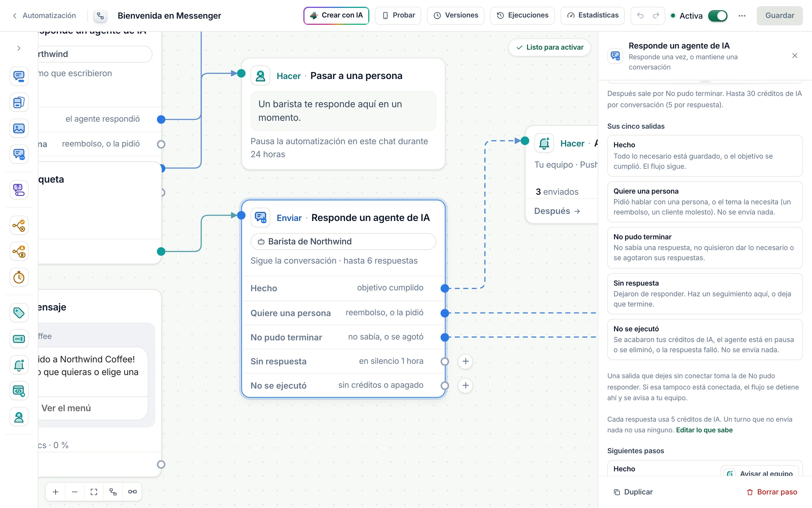Screen dimensions: 812x508
Task: Click the zoom in plus on the canvas toolbar
Action: coord(56,492)
